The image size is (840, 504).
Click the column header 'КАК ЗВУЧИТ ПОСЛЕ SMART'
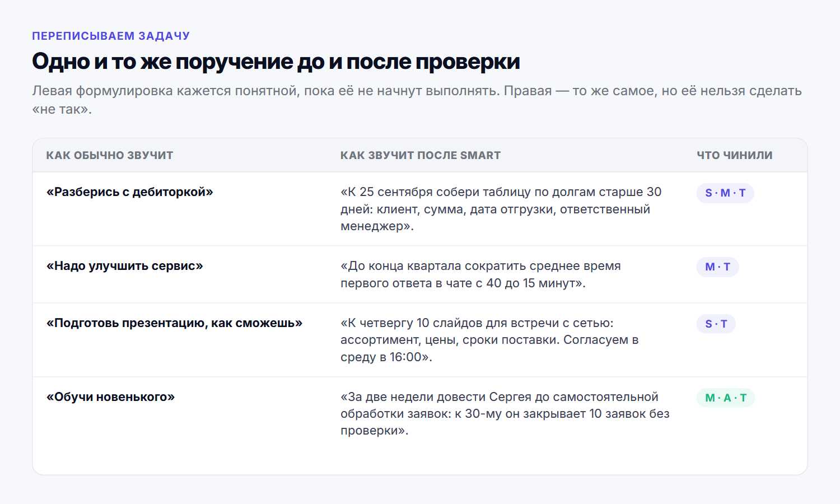(421, 155)
